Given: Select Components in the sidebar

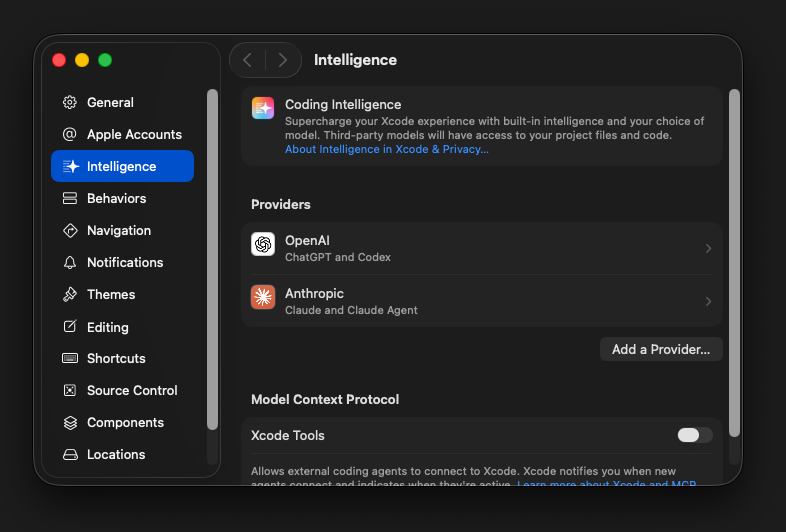Looking at the screenshot, I should 122,423.
